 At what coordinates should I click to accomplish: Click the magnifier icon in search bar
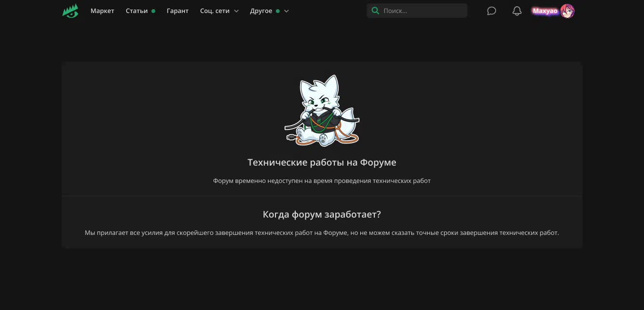pos(375,11)
